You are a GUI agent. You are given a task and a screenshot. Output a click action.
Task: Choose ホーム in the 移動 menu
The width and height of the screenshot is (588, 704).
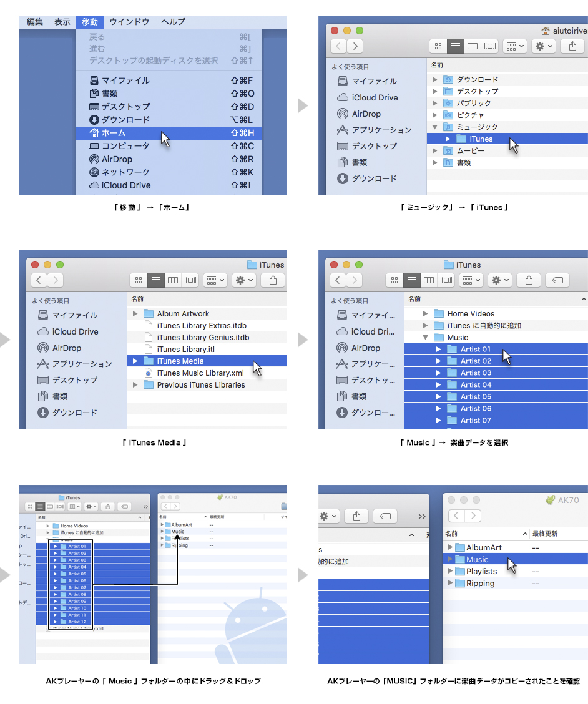[x=169, y=133]
